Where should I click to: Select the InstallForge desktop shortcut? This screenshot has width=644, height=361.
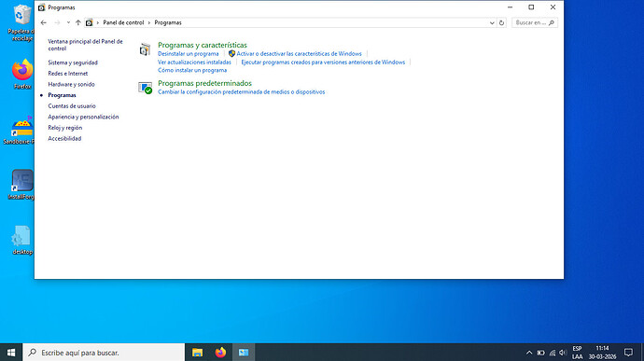coord(21,185)
